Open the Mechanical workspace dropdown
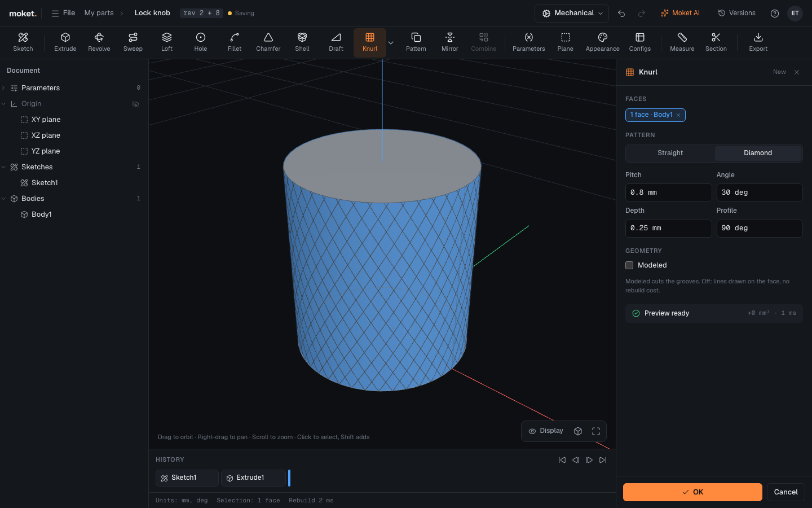The image size is (812, 508). 572,13
